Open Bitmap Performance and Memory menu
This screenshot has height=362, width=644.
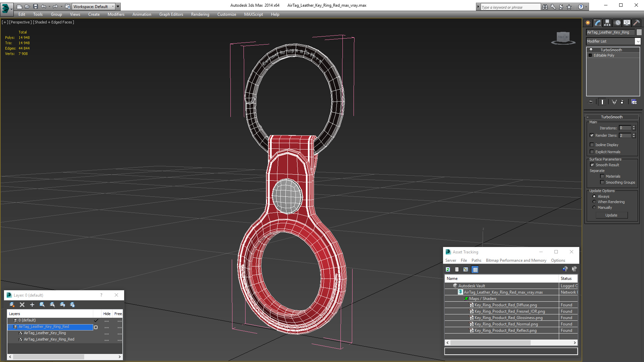click(x=516, y=260)
